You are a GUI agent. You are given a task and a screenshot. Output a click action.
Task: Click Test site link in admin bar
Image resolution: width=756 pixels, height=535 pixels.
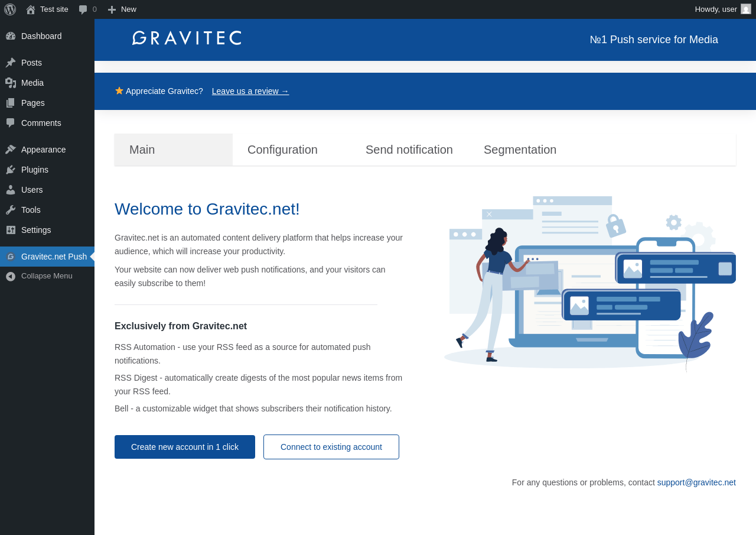click(x=47, y=9)
